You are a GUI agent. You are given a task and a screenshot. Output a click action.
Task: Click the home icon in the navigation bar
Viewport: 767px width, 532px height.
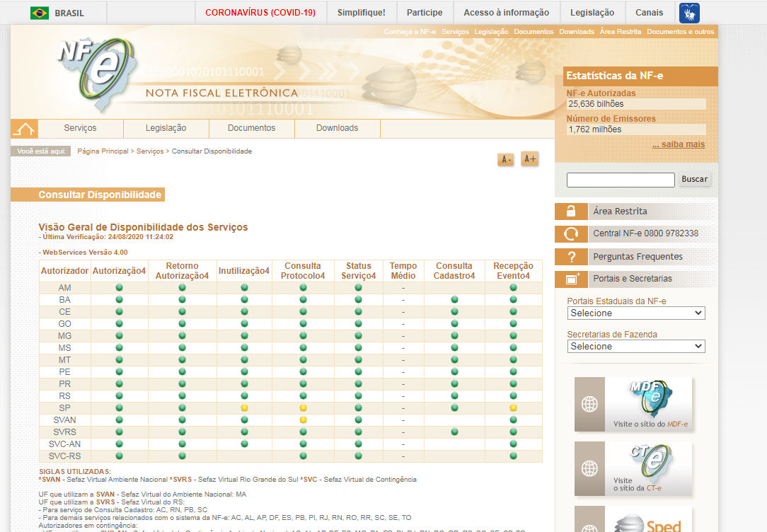(24, 129)
